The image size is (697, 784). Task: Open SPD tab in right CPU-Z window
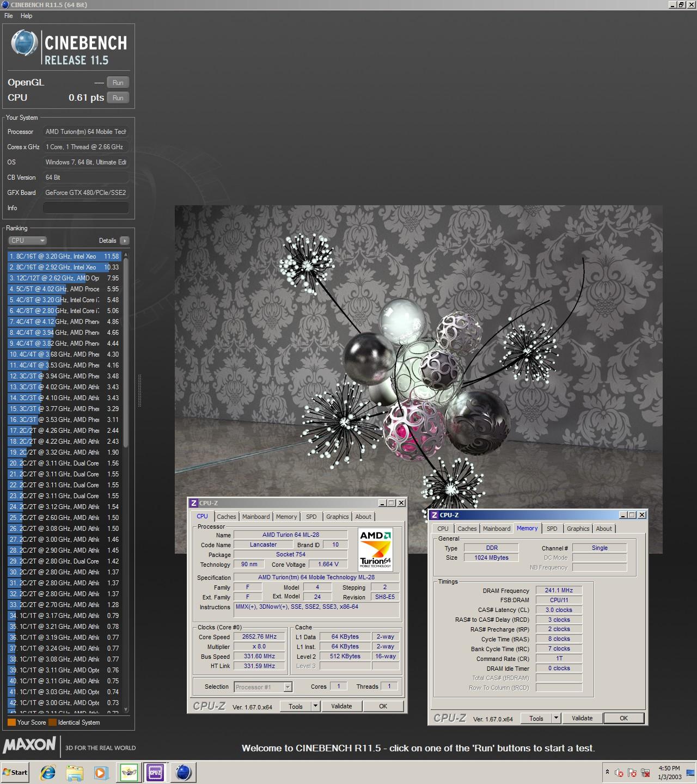pyautogui.click(x=552, y=529)
